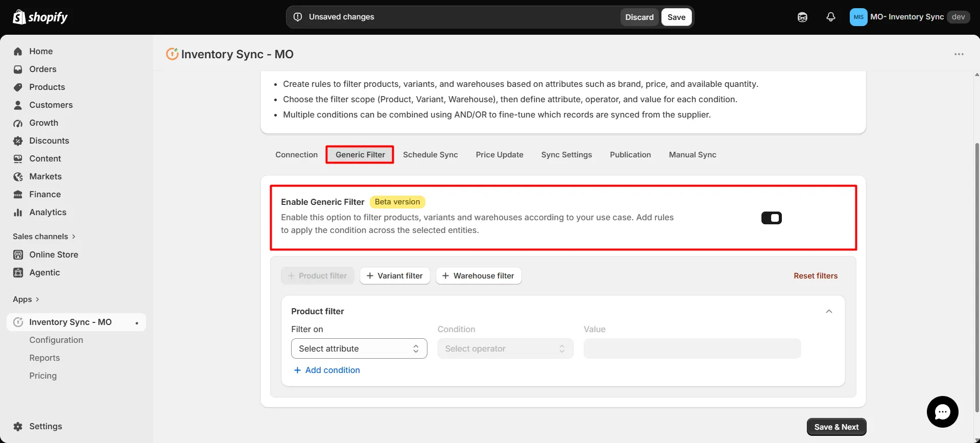
Task: Click the Shopify logo
Action: (40, 17)
